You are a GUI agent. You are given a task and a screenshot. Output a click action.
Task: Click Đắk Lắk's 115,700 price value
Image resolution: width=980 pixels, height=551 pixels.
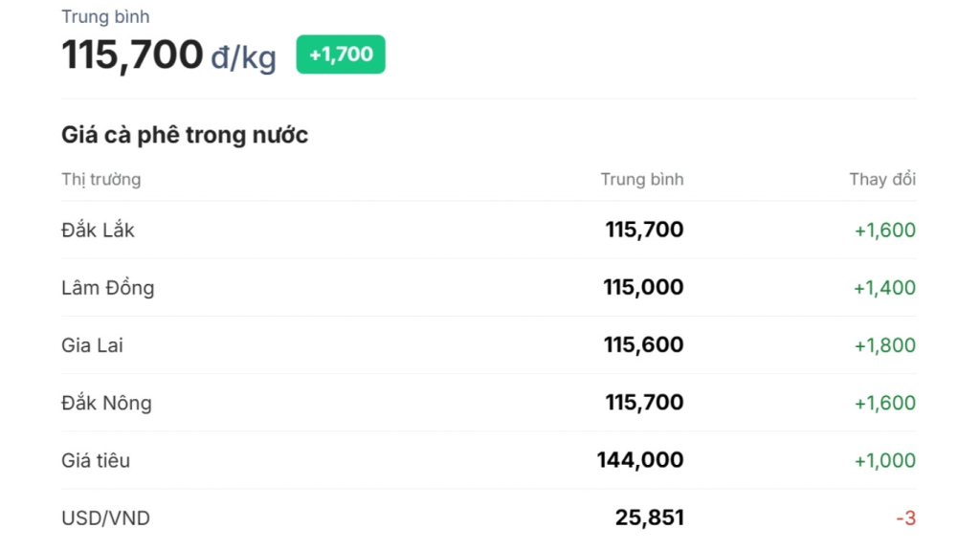pyautogui.click(x=644, y=230)
